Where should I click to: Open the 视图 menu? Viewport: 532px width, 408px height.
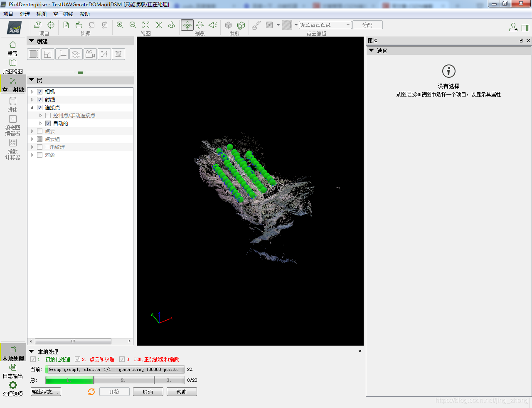tap(42, 14)
